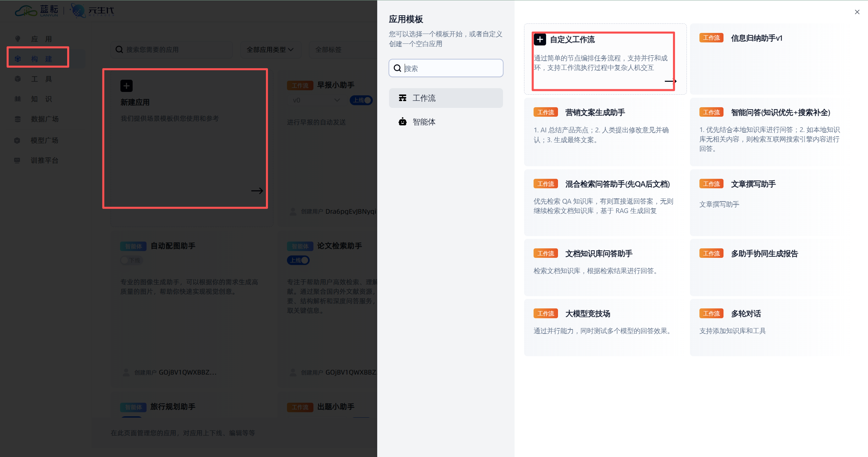Close the 应用模板 panel
The width and height of the screenshot is (868, 457).
tap(857, 12)
